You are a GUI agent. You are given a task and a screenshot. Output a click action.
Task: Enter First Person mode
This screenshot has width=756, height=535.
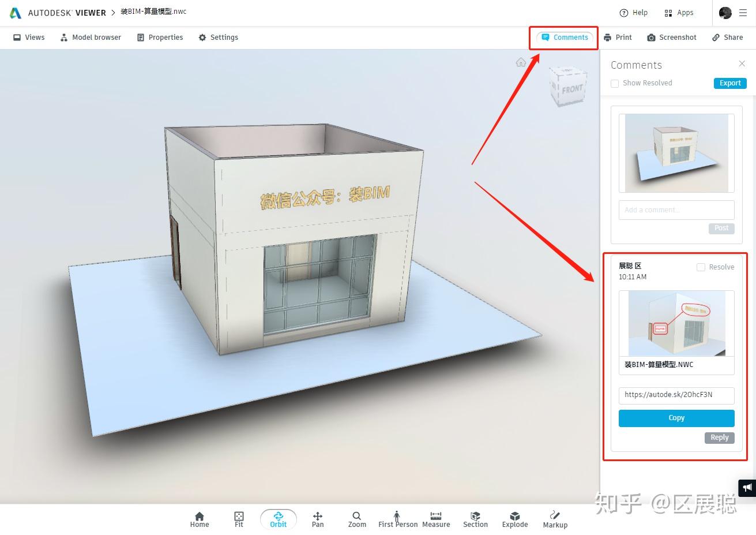(397, 518)
